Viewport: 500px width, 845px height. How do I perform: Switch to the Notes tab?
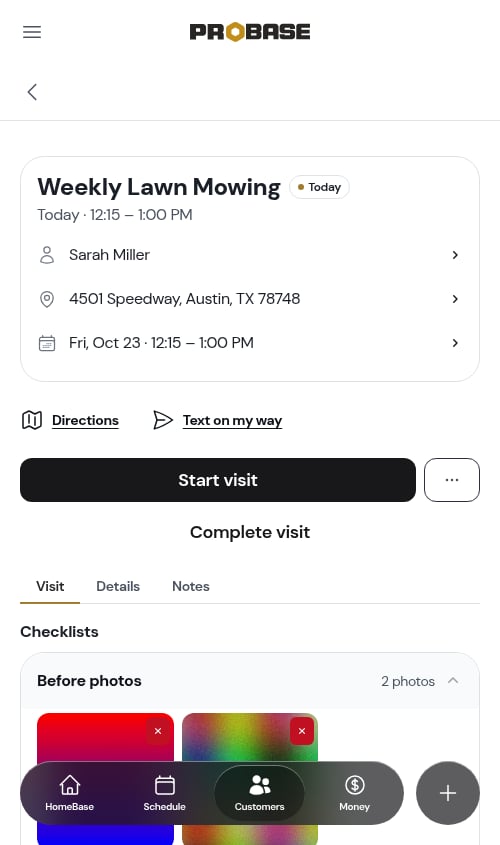pyautogui.click(x=191, y=586)
